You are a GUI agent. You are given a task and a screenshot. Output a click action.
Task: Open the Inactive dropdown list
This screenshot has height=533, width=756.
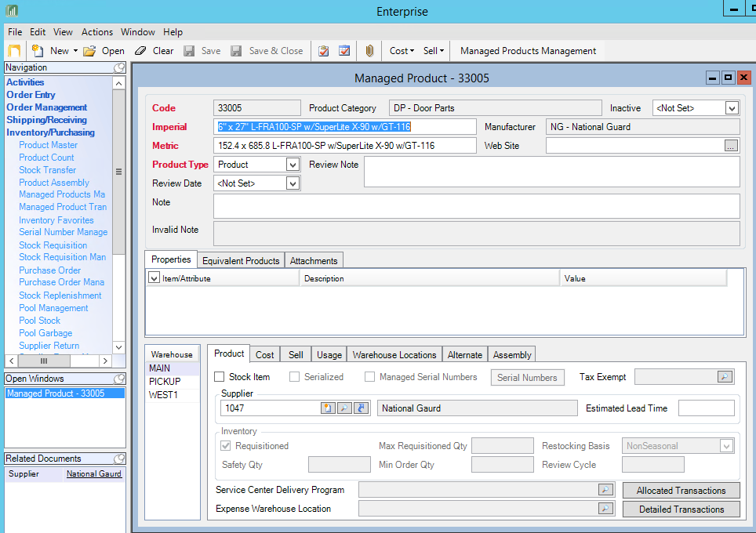click(732, 108)
